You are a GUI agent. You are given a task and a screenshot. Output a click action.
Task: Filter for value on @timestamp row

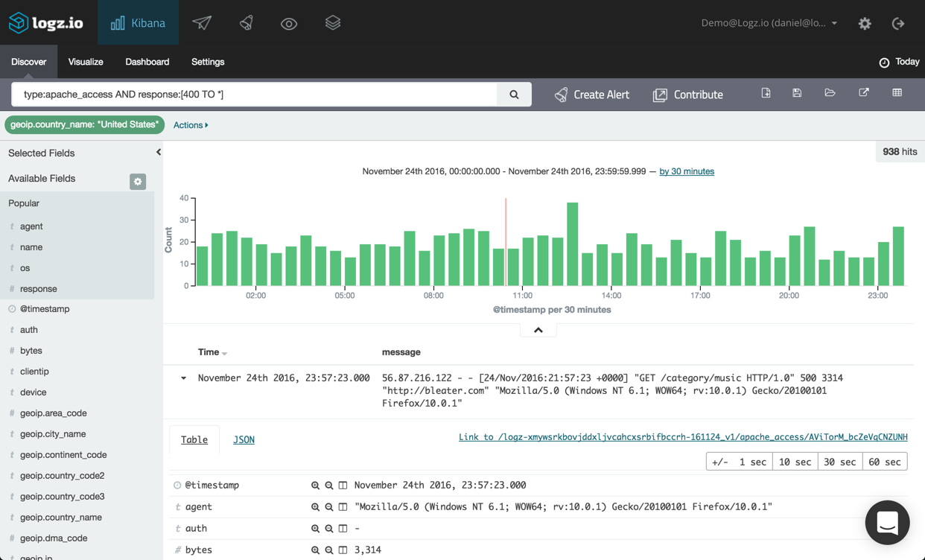pos(315,486)
